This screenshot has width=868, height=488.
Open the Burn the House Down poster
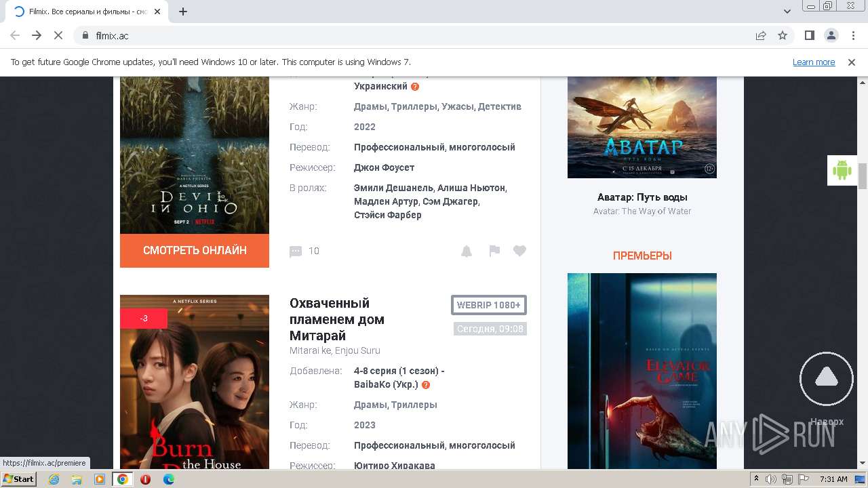click(x=195, y=383)
